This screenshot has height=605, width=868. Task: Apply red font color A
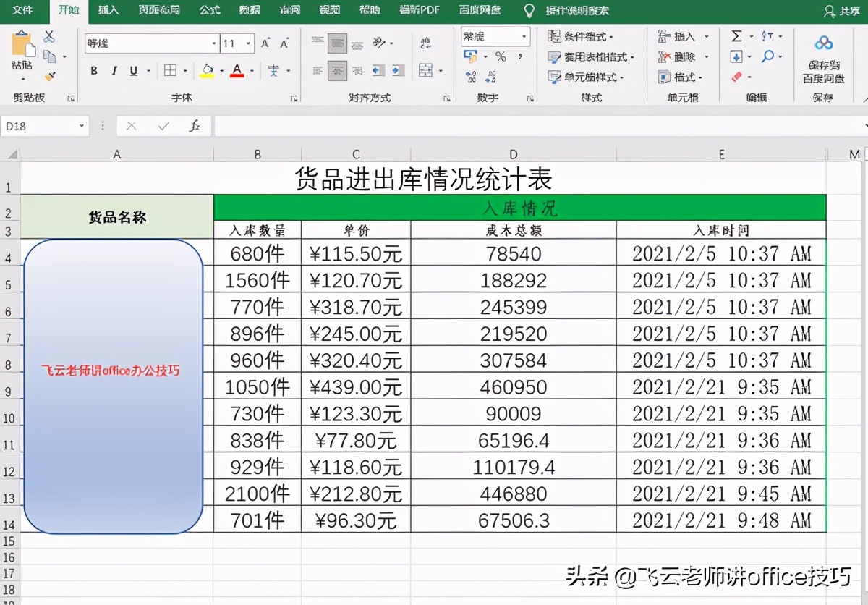pyautogui.click(x=237, y=70)
